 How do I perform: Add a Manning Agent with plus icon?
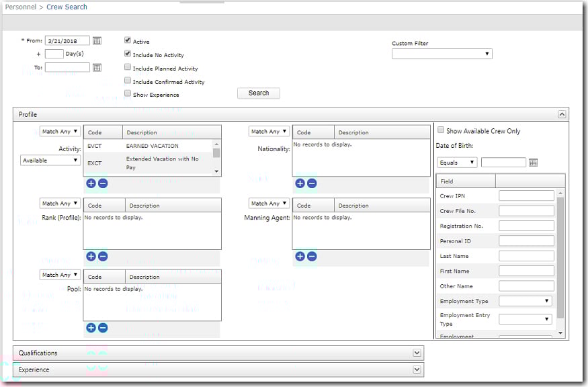click(300, 256)
